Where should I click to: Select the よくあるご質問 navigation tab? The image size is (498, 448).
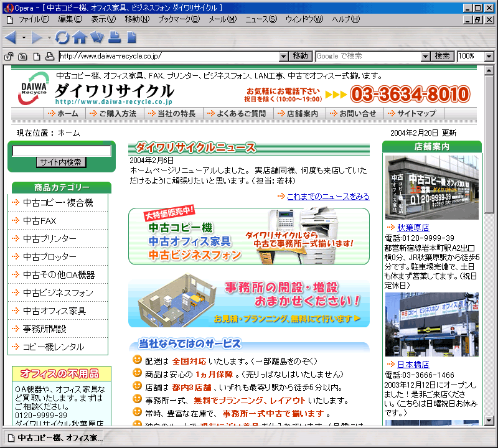pyautogui.click(x=238, y=114)
